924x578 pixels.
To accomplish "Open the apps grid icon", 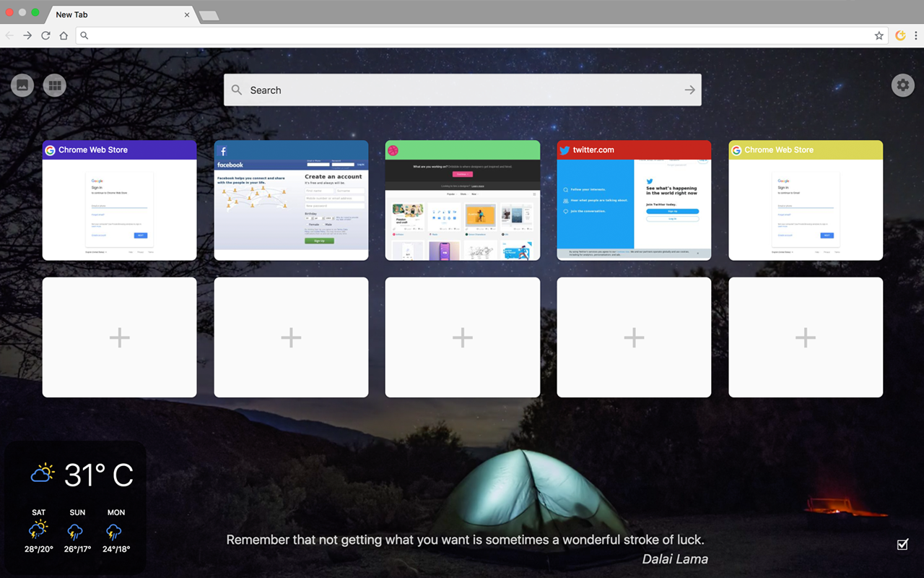I will [55, 85].
